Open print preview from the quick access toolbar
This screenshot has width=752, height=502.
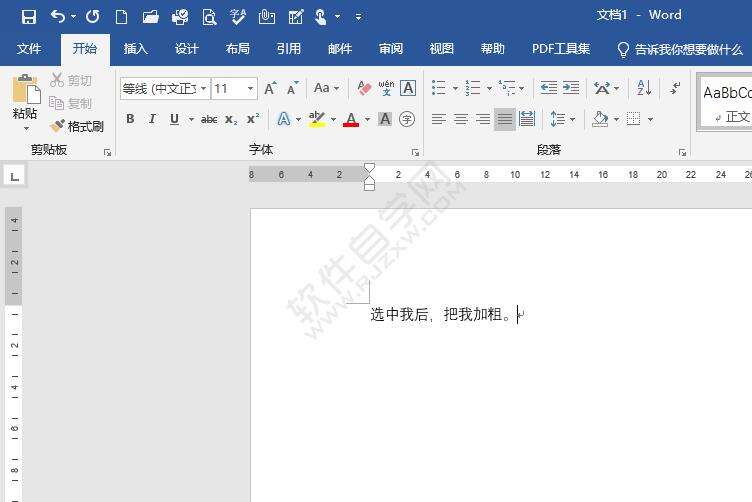click(x=209, y=17)
